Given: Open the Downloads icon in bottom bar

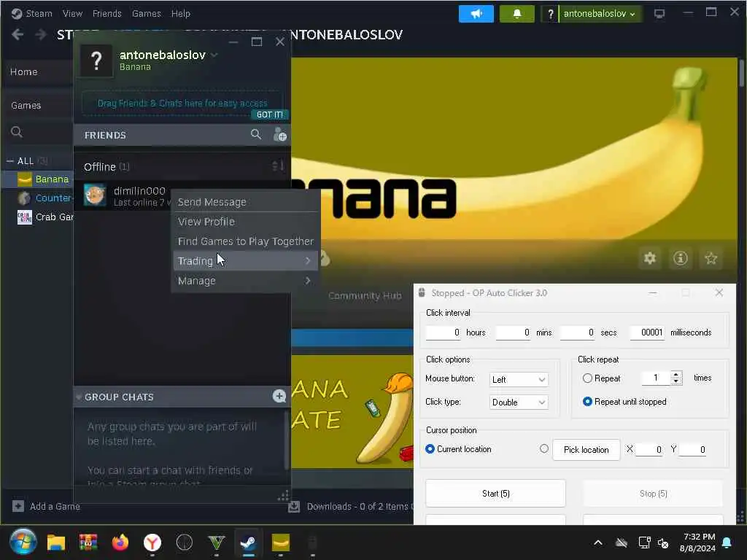Looking at the screenshot, I should coord(295,506).
